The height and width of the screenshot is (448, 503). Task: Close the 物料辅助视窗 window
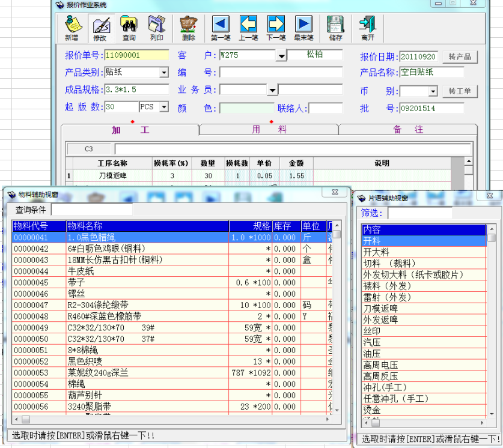[335, 192]
